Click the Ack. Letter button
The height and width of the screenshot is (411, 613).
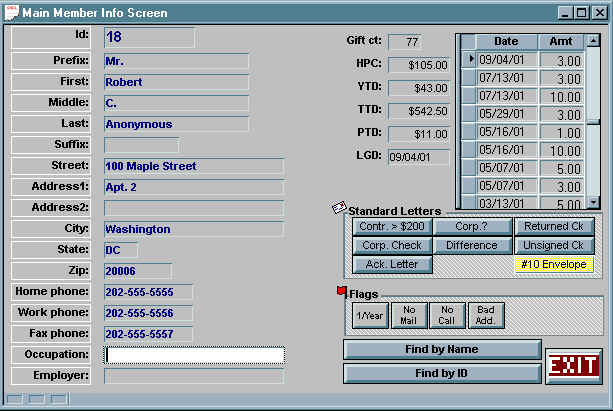click(x=392, y=265)
